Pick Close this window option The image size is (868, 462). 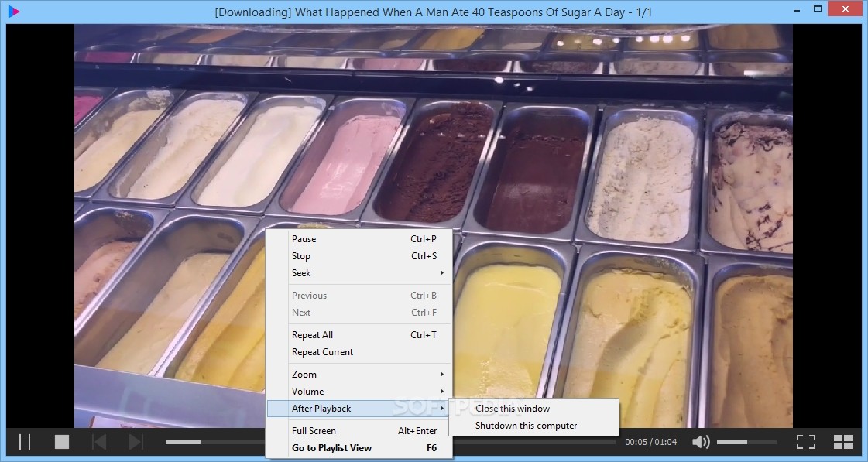click(x=533, y=409)
